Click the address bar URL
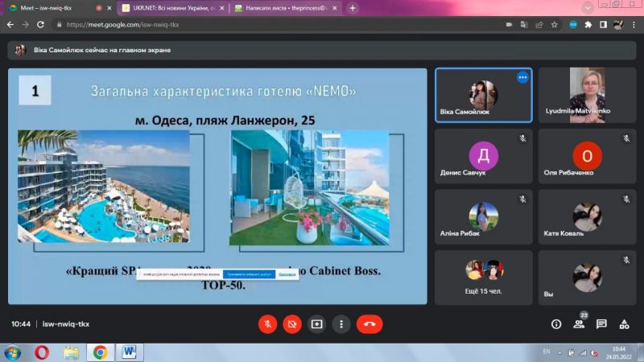 [x=122, y=25]
